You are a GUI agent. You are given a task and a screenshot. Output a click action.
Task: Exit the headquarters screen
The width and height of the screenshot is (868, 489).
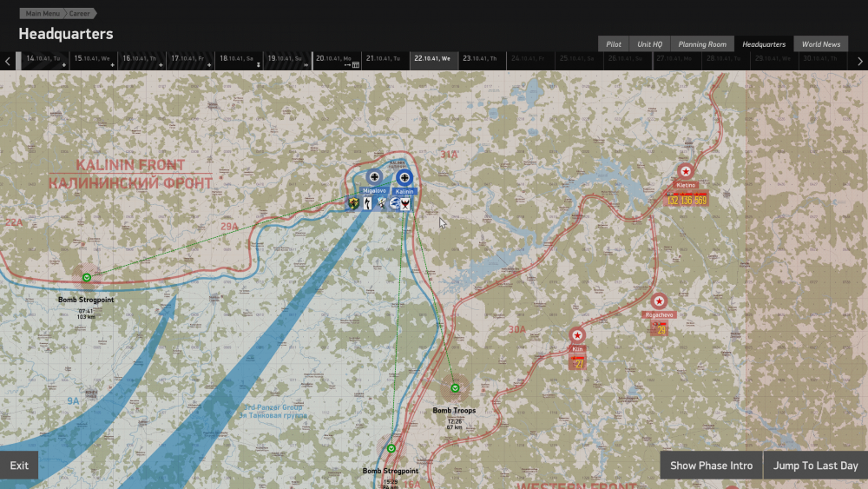coord(19,466)
